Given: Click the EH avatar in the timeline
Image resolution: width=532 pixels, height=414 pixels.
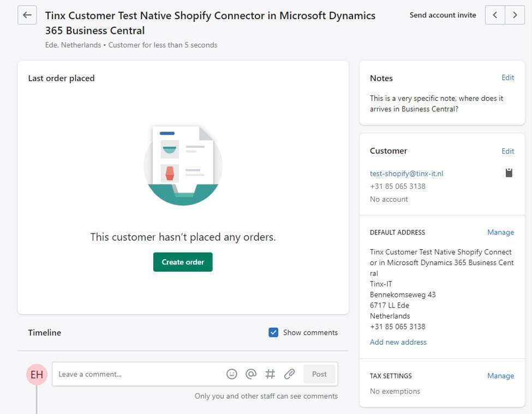Looking at the screenshot, I should click(x=37, y=374).
